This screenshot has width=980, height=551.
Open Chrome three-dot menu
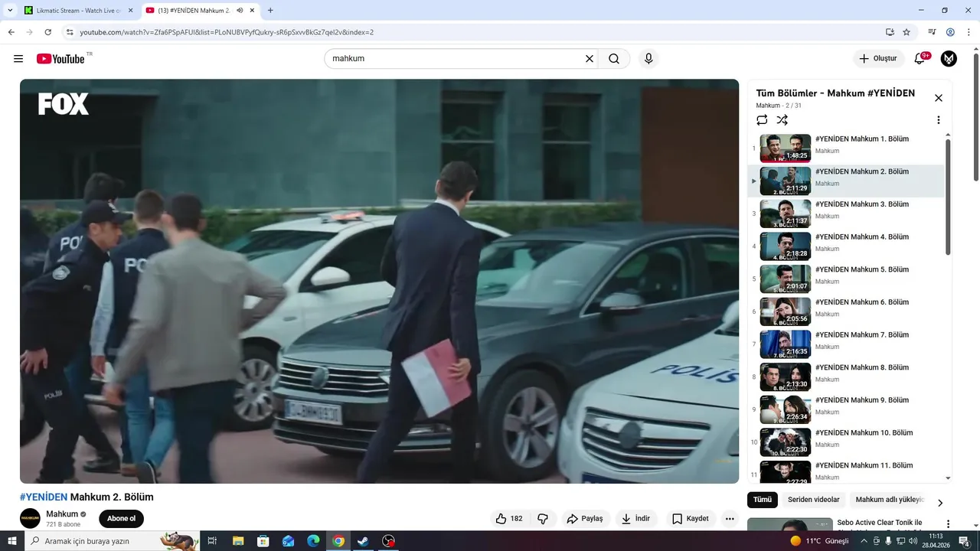(969, 32)
